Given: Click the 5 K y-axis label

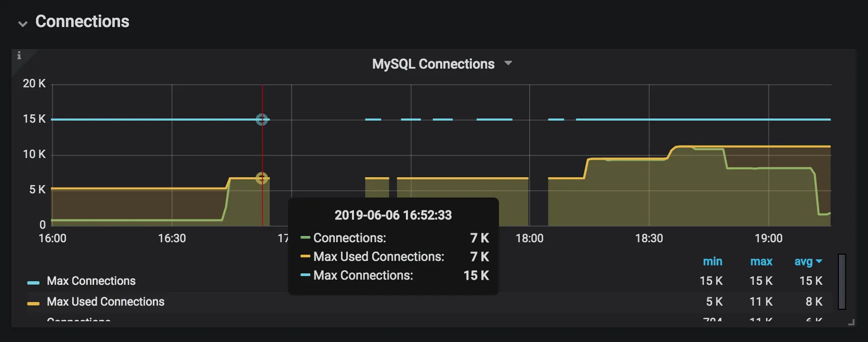Looking at the screenshot, I should (x=37, y=190).
